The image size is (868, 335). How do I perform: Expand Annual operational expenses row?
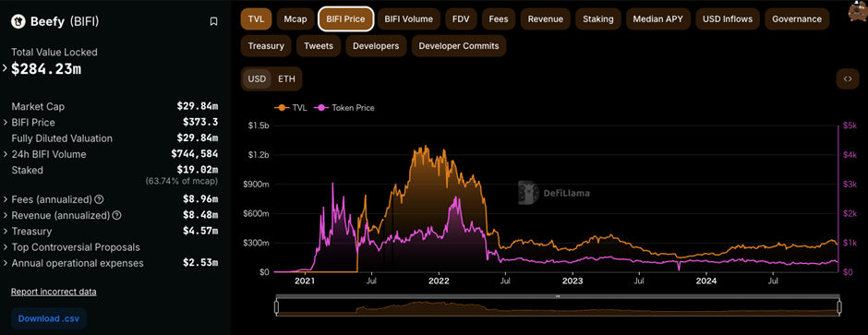pyautogui.click(x=6, y=263)
